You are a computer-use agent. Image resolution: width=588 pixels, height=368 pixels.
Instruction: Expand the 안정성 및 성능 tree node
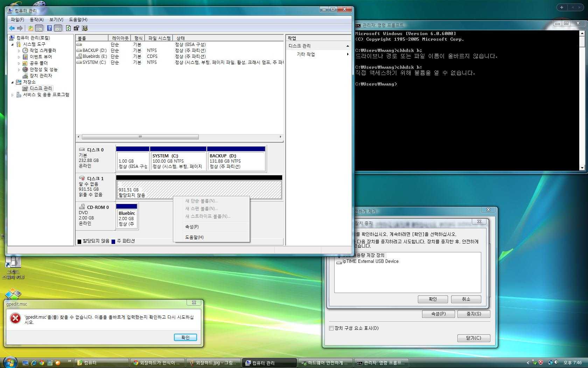tap(19, 70)
